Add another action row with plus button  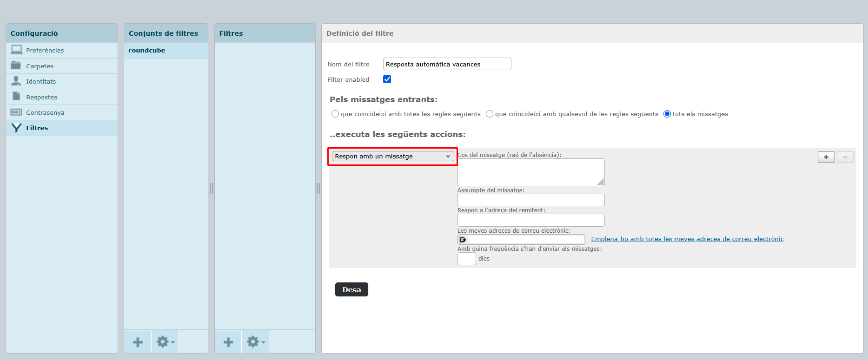pos(826,157)
